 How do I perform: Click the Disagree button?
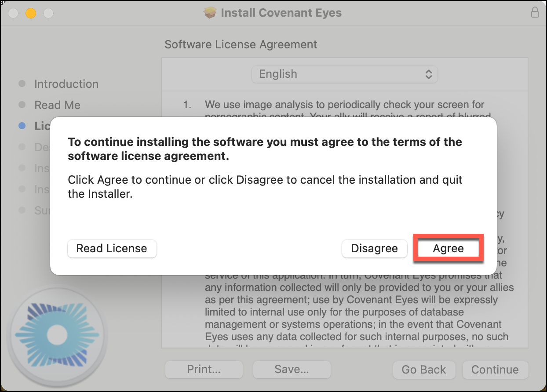tap(374, 248)
